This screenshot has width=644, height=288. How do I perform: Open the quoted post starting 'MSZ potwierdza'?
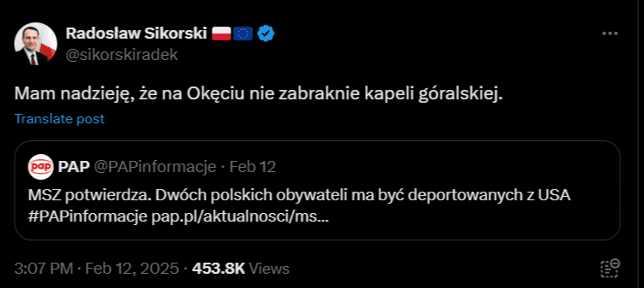(299, 195)
